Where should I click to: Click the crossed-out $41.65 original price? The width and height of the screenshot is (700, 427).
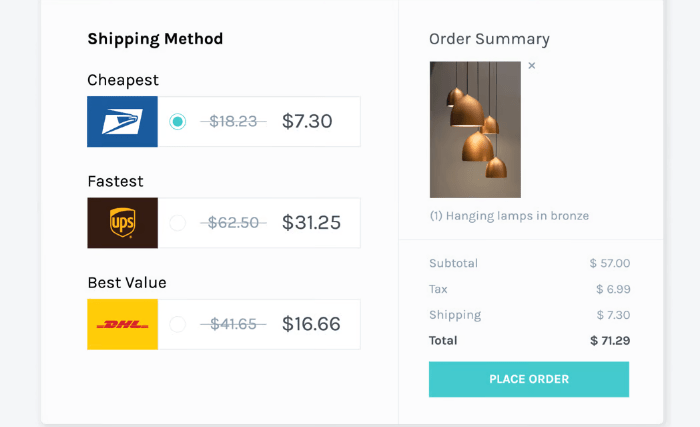pos(233,324)
